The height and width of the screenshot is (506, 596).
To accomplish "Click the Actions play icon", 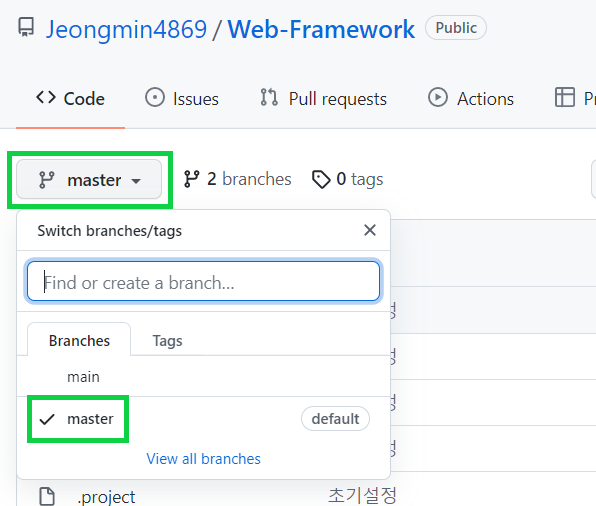I will point(438,97).
